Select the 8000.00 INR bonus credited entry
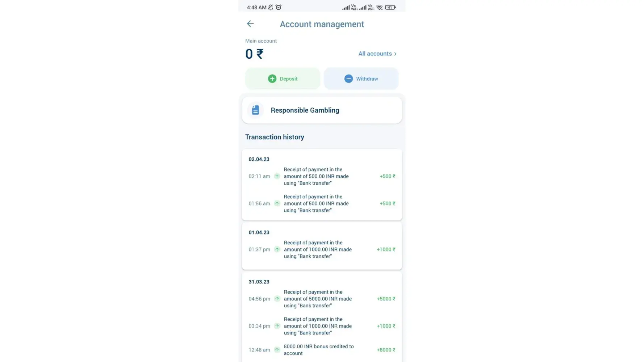Viewport: 644px width, 362px height. 318,350
